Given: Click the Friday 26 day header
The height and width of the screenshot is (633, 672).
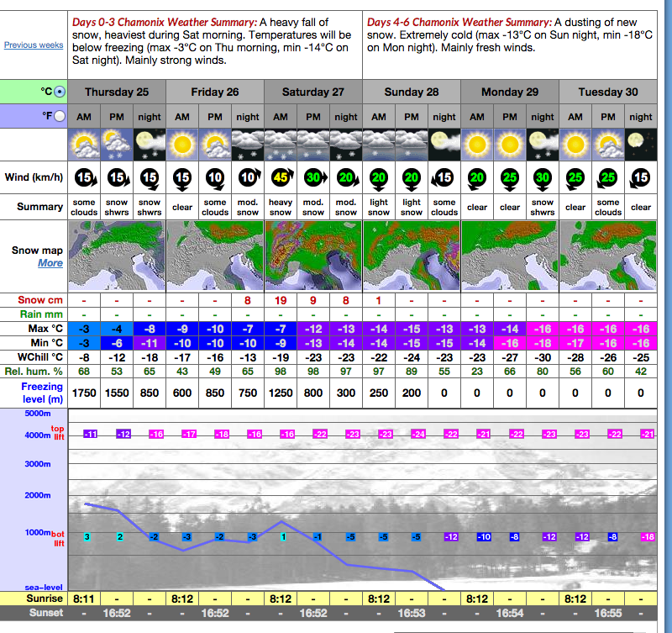Looking at the screenshot, I should pyautogui.click(x=215, y=92).
